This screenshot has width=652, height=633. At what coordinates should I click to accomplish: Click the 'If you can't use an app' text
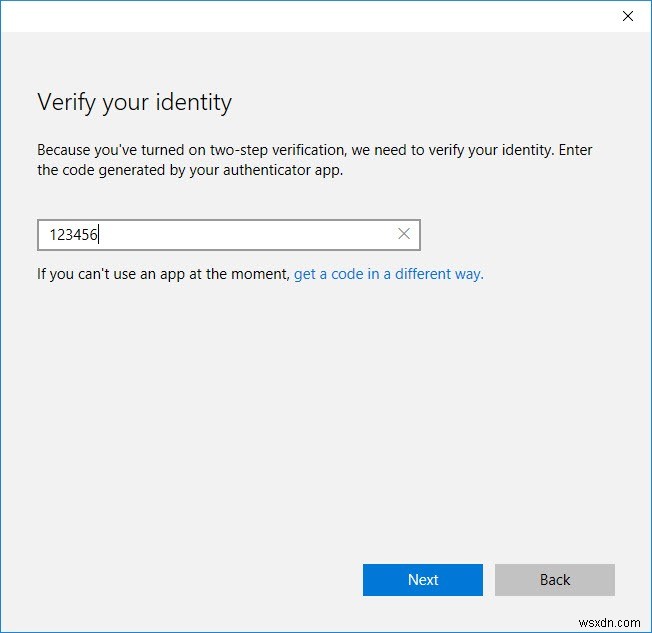pyautogui.click(x=163, y=274)
